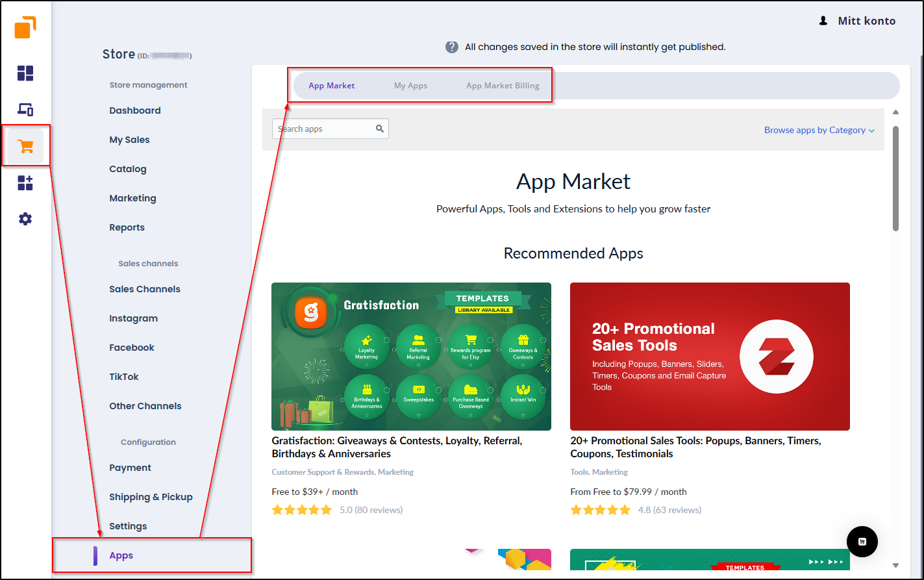The height and width of the screenshot is (580, 924).
Task: Click inside the Search apps input field
Action: tap(321, 129)
